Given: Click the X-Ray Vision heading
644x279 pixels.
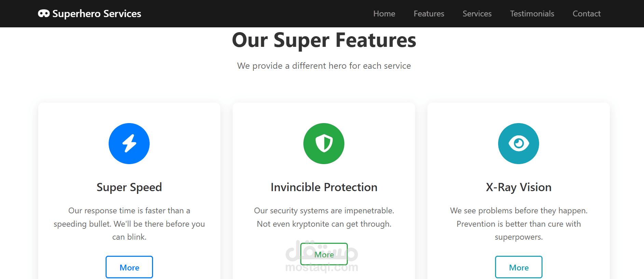Looking at the screenshot, I should 519,187.
